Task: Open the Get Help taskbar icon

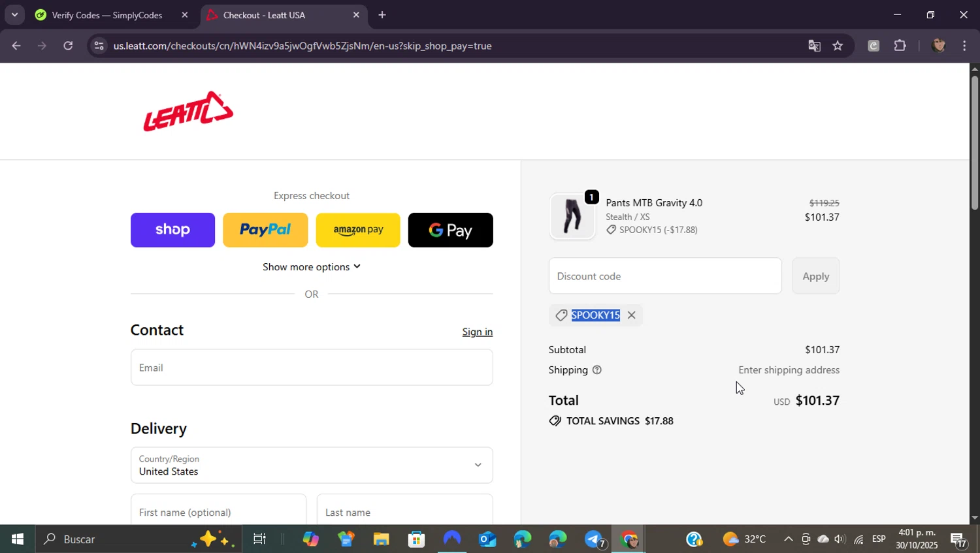Action: click(x=694, y=539)
